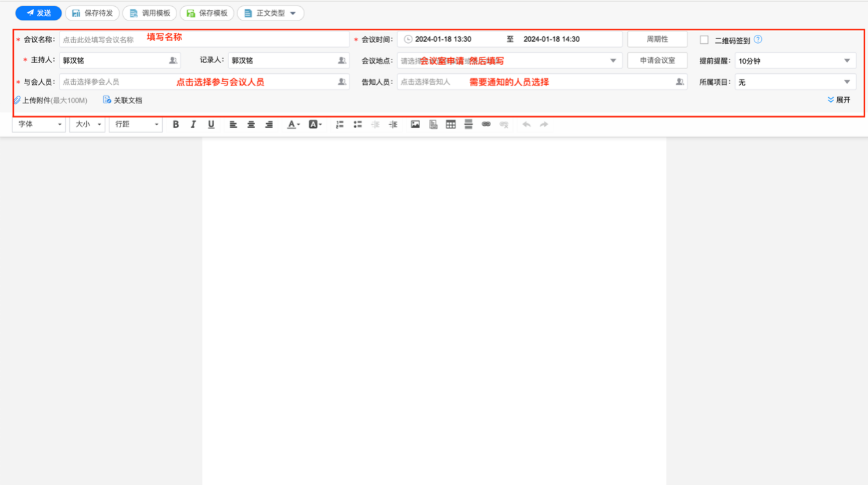Insert an ordered list

tap(339, 124)
